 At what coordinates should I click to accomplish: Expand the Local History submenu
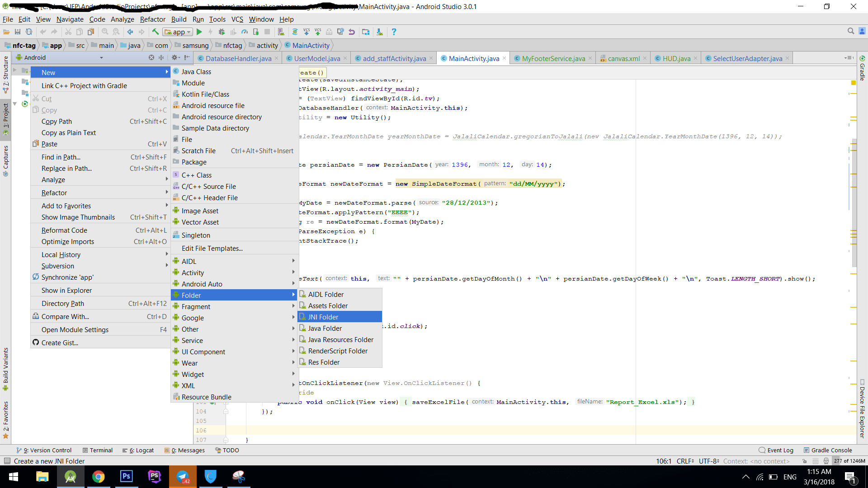point(99,255)
